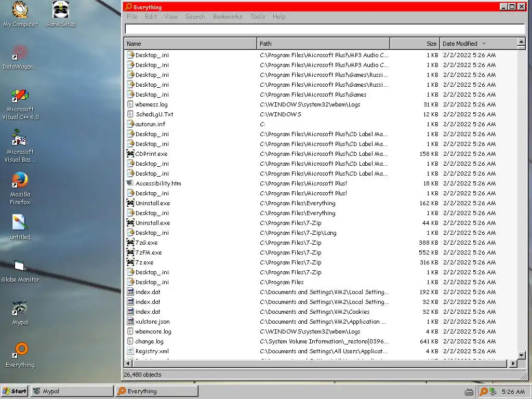The image size is (532, 399).
Task: Click the path C:\Program Files\Microsoft Plus!\Games
Action: tap(313, 95)
